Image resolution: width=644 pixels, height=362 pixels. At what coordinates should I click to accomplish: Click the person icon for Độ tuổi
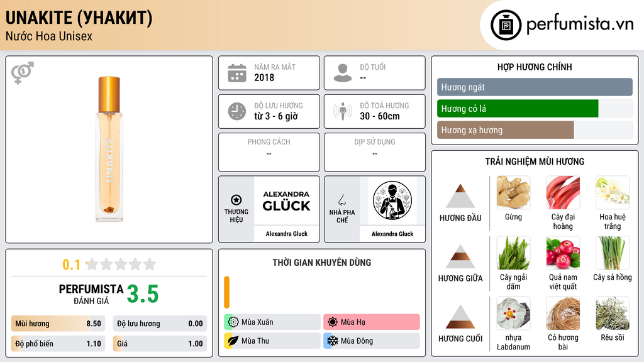[x=343, y=73]
